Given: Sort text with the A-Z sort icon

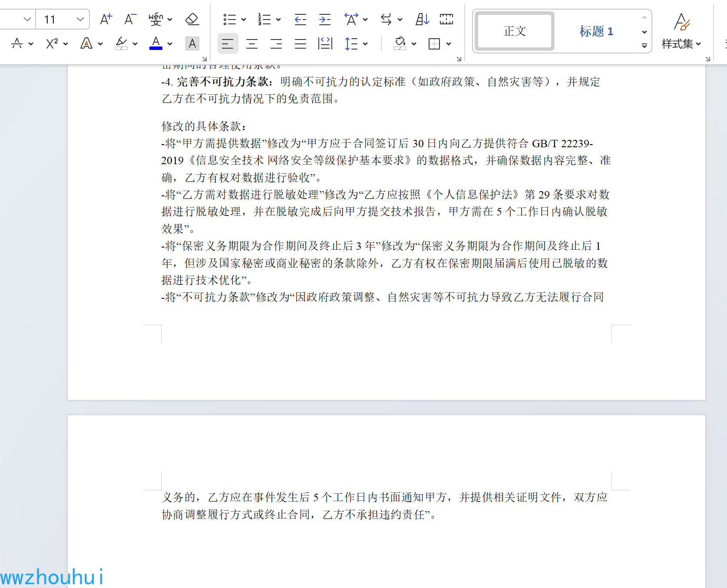Looking at the screenshot, I should [422, 19].
